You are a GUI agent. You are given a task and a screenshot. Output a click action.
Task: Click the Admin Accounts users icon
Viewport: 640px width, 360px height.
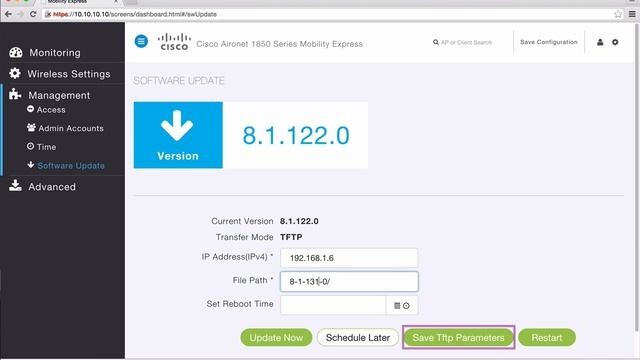point(31,127)
